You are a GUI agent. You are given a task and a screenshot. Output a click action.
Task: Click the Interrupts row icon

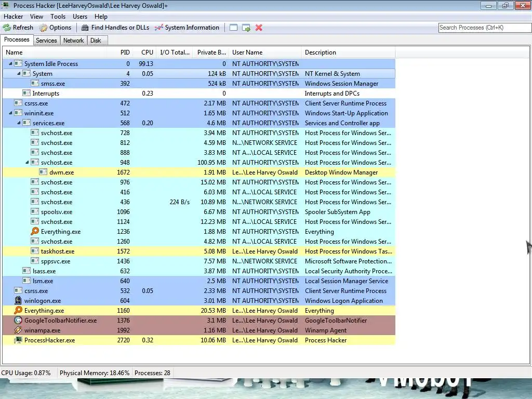pos(26,92)
